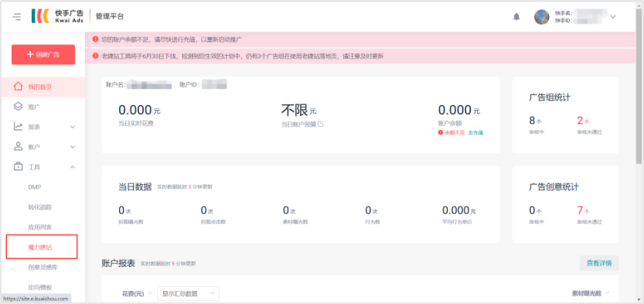
Task: Click the 创建广告 button
Action: [x=43, y=55]
